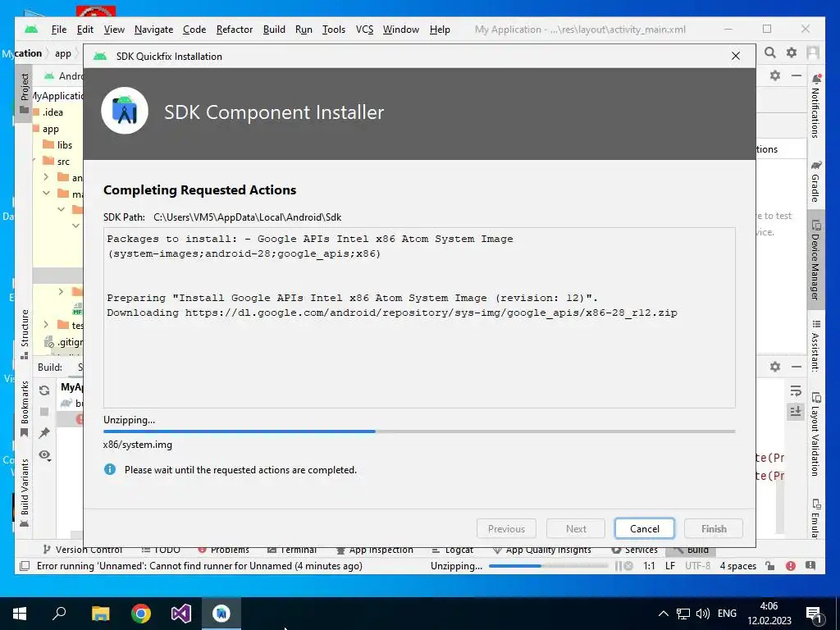Click the 4 spaces indent indicator
The height and width of the screenshot is (630, 840).
click(737, 566)
